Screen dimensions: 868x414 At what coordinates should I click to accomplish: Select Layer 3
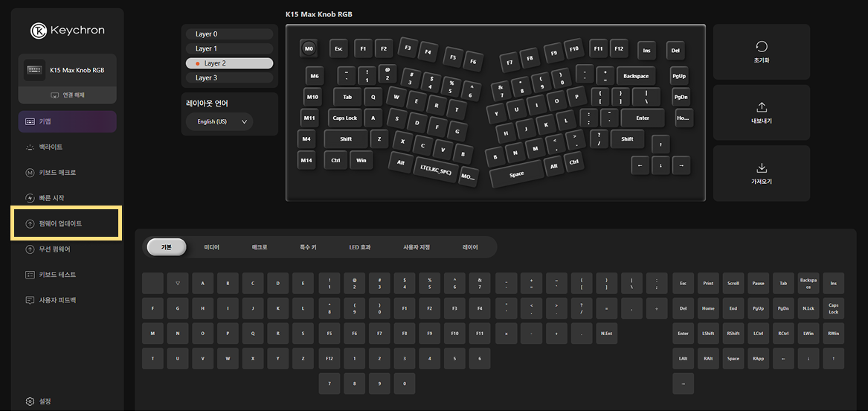(229, 77)
